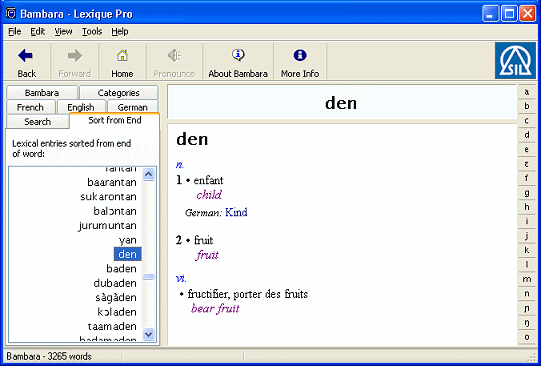The width and height of the screenshot is (541, 366).
Task: Select the entry sàgàden
Action: pyautogui.click(x=116, y=297)
